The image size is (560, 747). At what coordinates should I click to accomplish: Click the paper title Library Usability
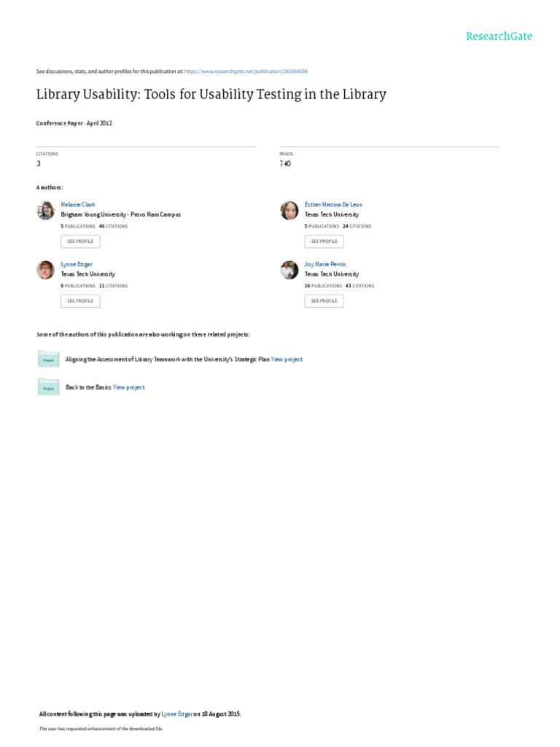[211, 95]
